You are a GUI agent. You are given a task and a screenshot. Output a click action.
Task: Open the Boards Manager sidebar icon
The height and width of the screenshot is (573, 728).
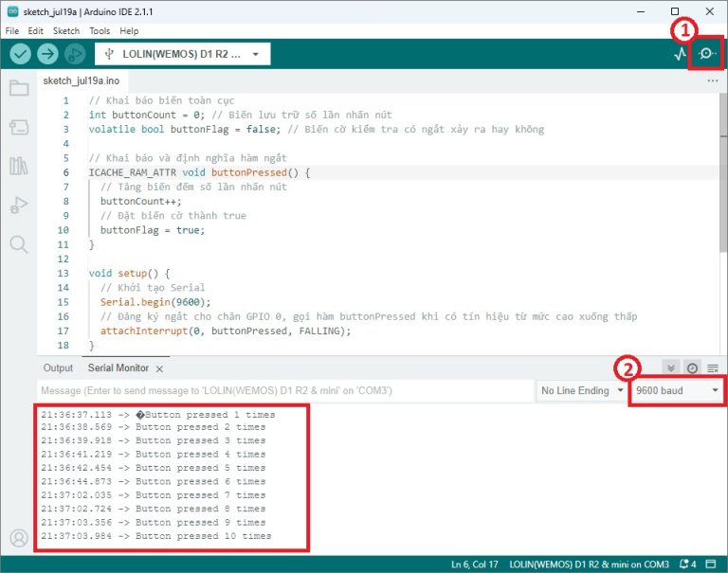19,128
